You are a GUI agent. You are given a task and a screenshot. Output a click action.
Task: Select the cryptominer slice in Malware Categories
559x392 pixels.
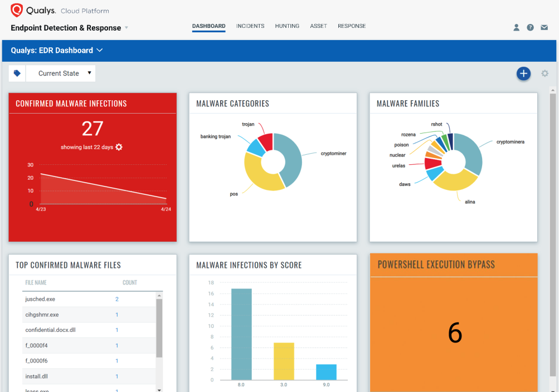290,159
